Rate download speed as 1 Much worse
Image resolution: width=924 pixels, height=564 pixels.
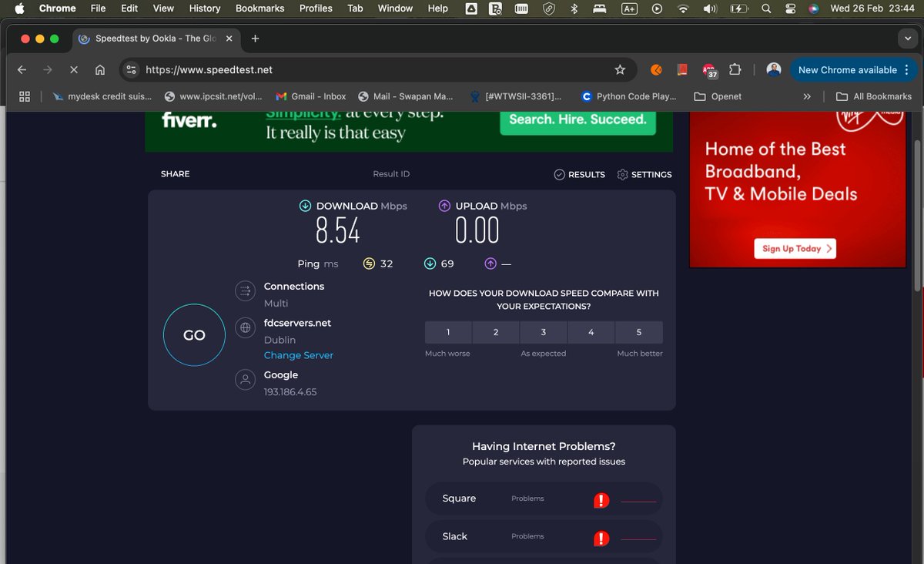pyautogui.click(x=447, y=331)
